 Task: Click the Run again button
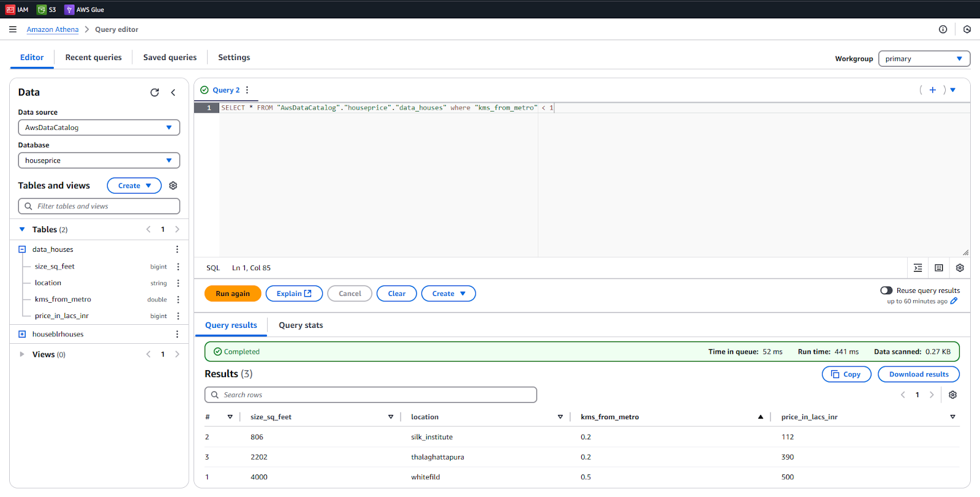coord(233,294)
